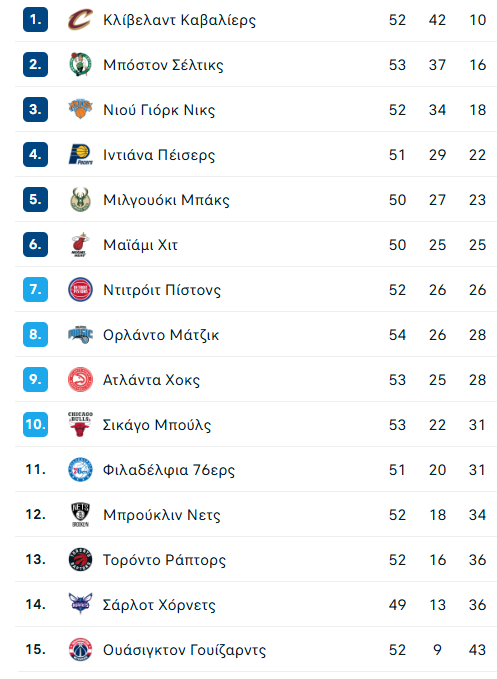Image resolution: width=497 pixels, height=679 pixels.
Task: Click the Charlotte Hornets logo
Action: coord(81,604)
